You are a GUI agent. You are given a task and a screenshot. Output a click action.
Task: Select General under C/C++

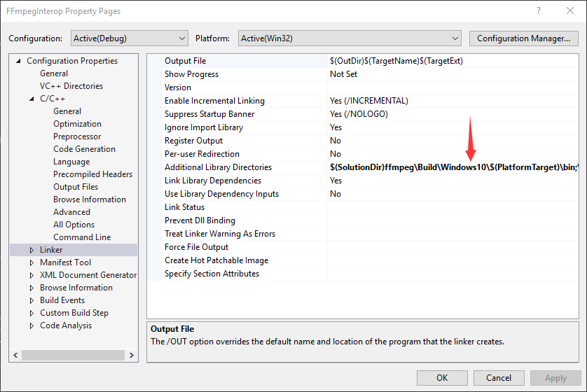coord(67,111)
